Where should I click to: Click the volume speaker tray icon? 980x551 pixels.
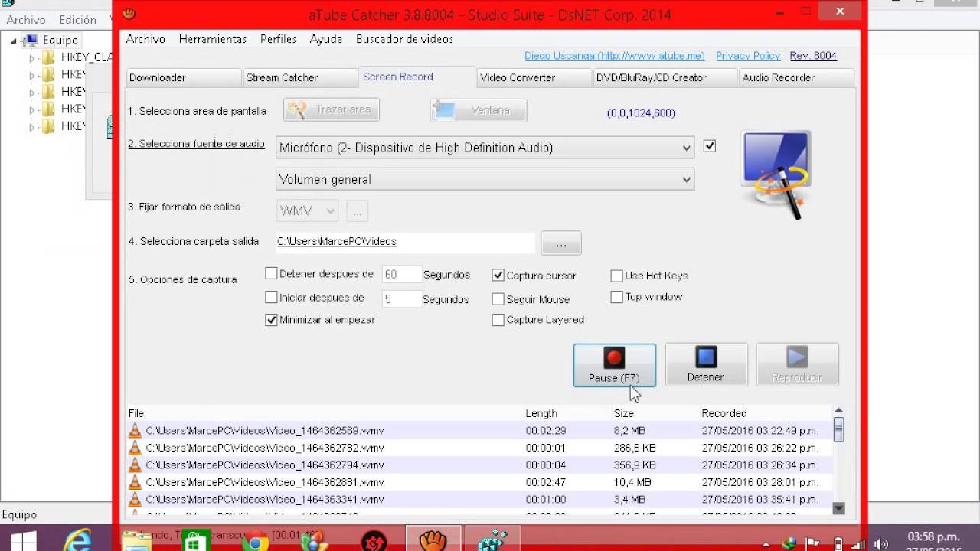tap(880, 544)
